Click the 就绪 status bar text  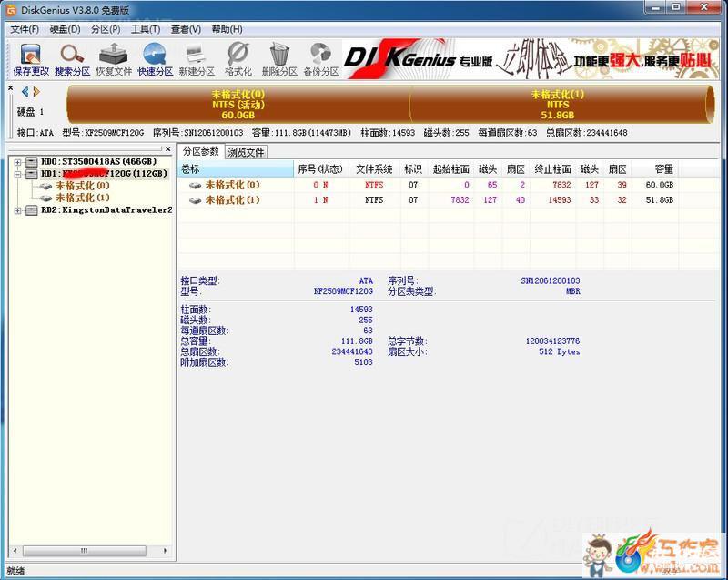[x=15, y=571]
